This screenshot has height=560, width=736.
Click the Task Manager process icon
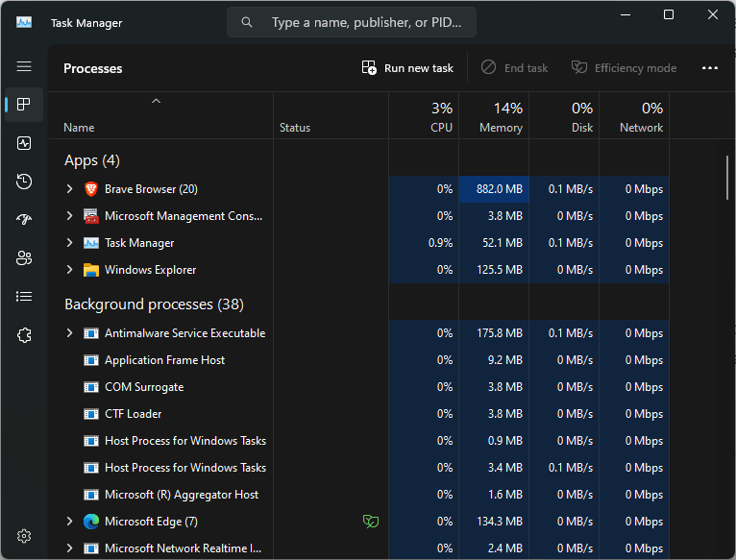(x=91, y=243)
